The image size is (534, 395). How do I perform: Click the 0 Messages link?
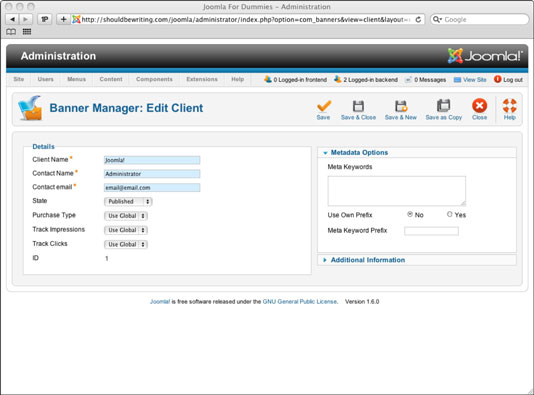[x=430, y=80]
